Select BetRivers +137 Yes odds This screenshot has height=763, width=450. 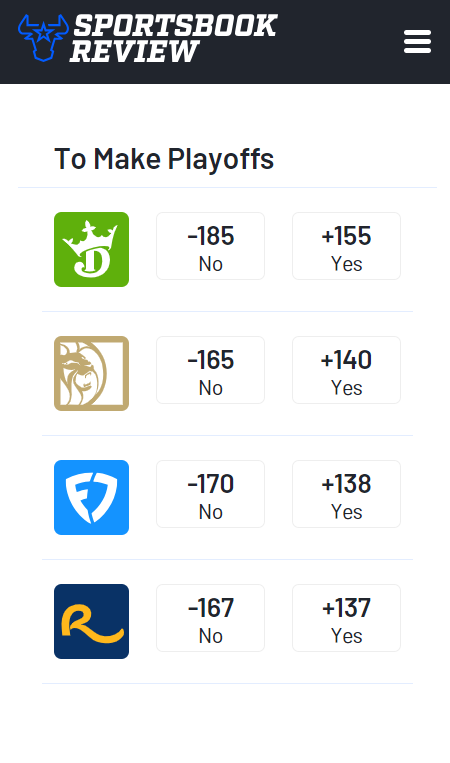[x=346, y=618]
